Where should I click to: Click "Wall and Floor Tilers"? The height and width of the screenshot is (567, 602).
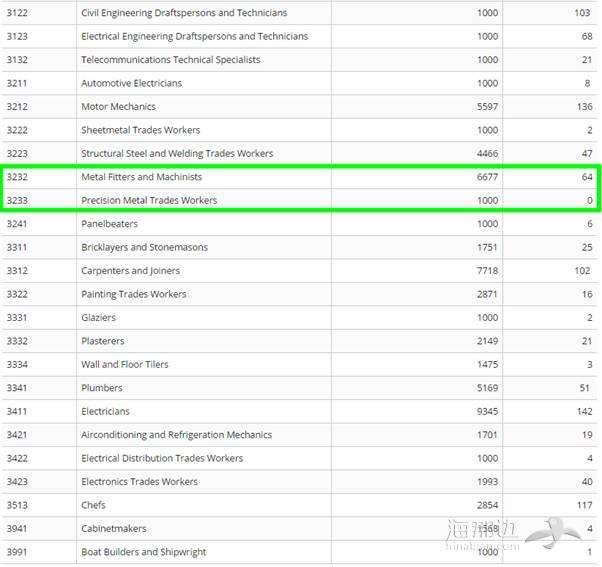point(125,364)
